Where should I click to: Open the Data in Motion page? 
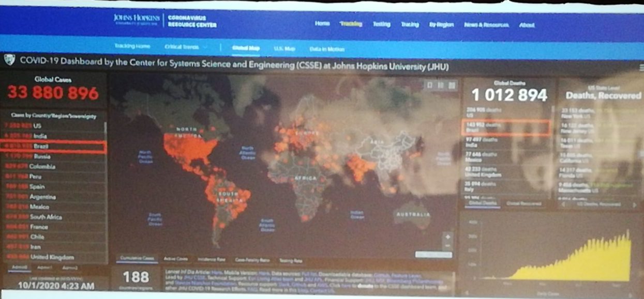point(326,49)
